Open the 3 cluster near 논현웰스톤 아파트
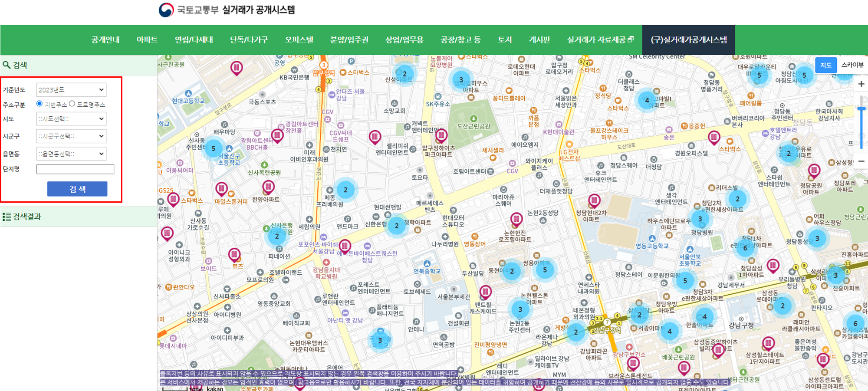The width and height of the screenshot is (868, 391). 520,309
